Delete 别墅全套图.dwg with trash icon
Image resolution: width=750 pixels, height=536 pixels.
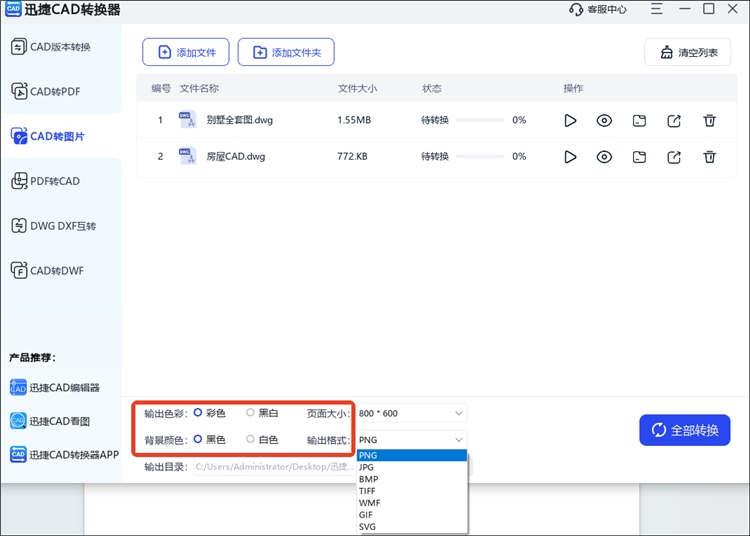pos(709,120)
